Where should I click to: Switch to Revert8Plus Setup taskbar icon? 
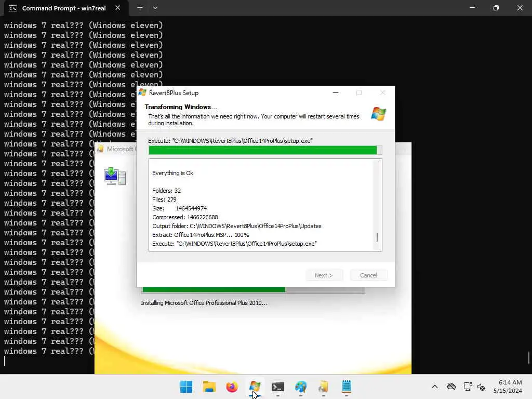(255, 387)
